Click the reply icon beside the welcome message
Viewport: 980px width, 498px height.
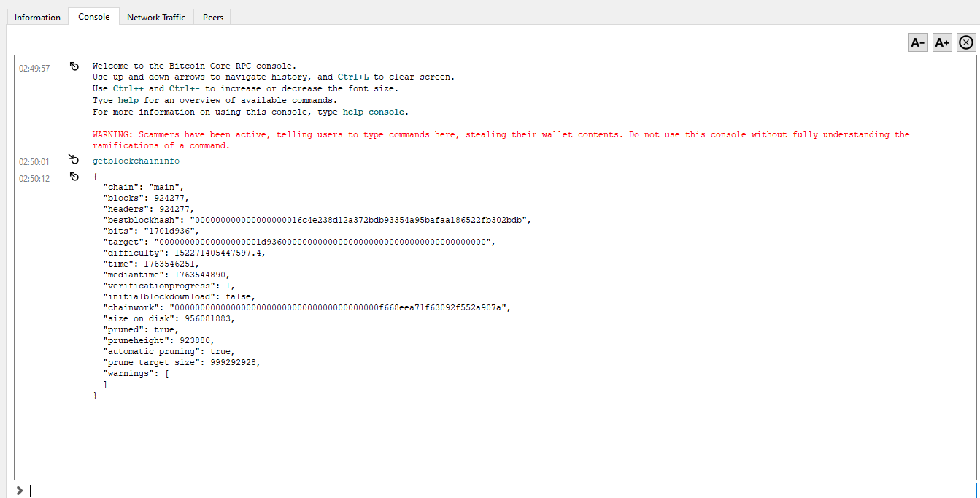click(74, 66)
